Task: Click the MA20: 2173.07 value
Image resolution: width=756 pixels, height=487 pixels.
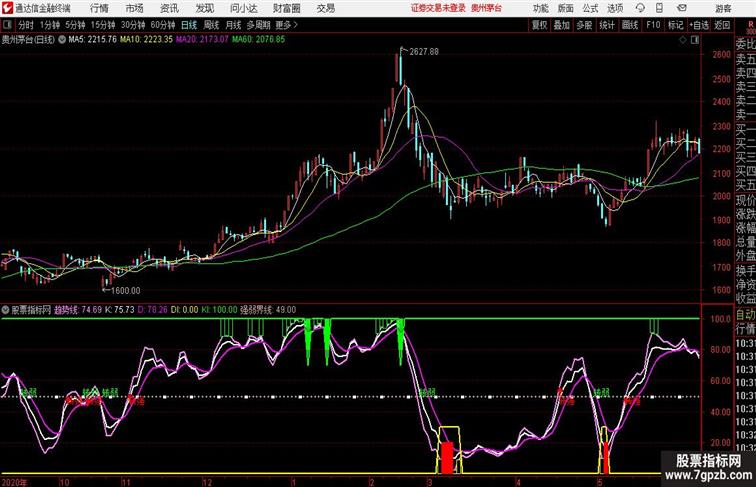Action: pos(202,40)
